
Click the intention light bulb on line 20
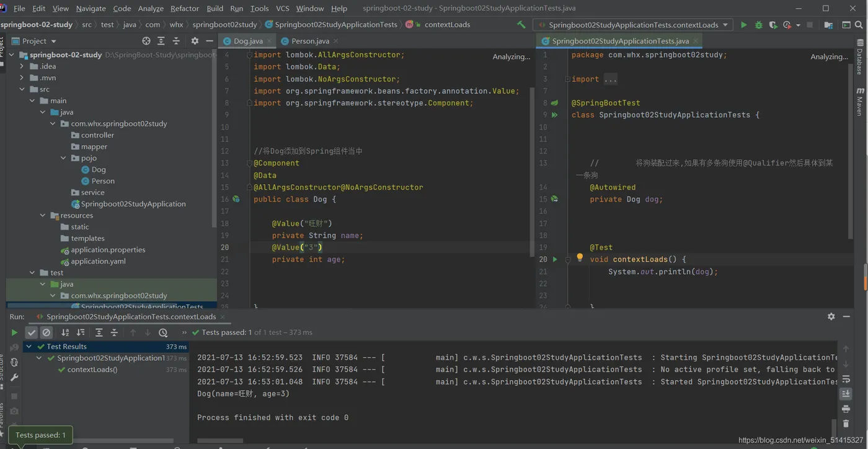580,257
